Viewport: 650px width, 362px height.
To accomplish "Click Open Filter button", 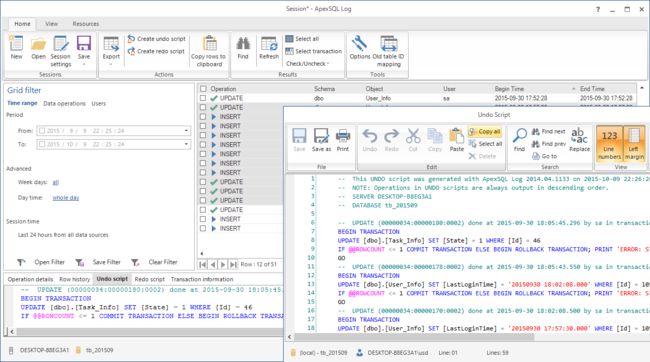I will [41, 262].
